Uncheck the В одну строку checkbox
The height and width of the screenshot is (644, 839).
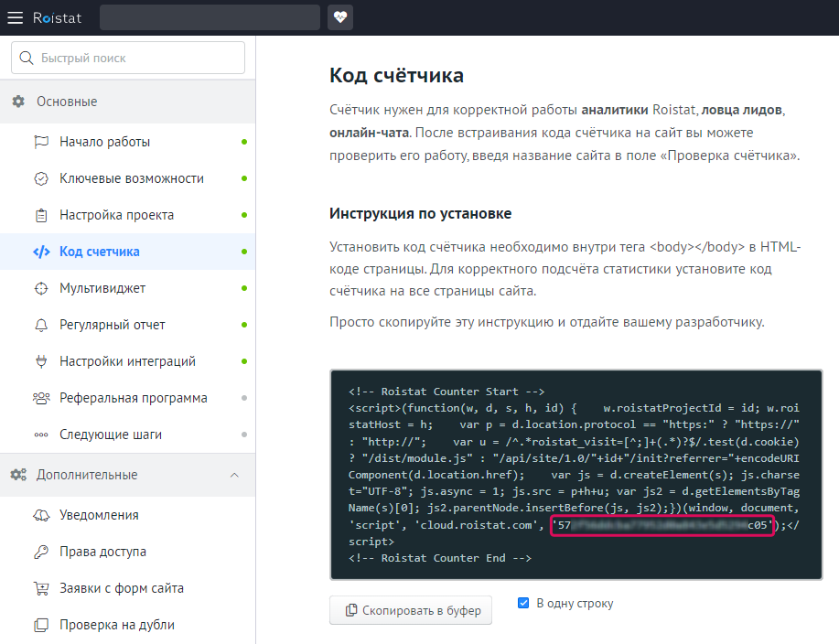tap(523, 603)
